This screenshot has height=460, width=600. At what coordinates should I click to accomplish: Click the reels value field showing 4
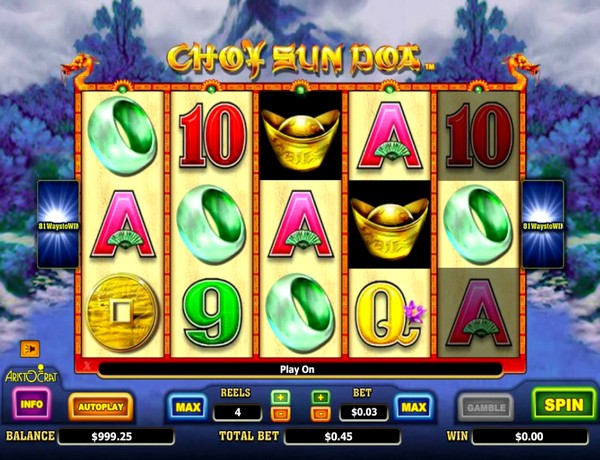click(238, 412)
